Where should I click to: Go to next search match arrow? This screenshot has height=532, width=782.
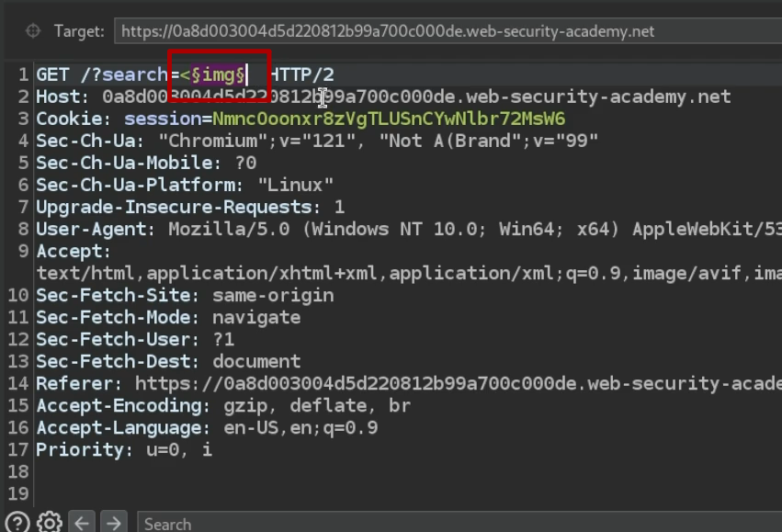[x=112, y=523]
